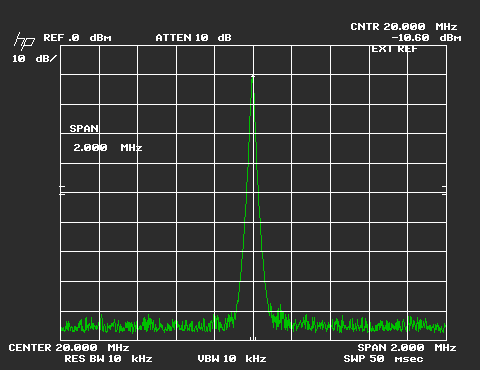Image resolution: width=480 pixels, height=370 pixels.
Task: Select the EXT REF indicator
Action: 394,49
